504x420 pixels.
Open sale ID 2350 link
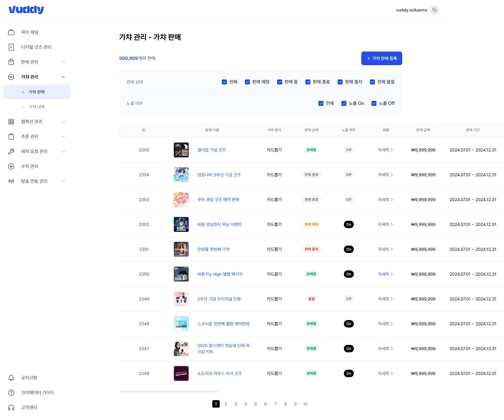pyautogui.click(x=144, y=274)
